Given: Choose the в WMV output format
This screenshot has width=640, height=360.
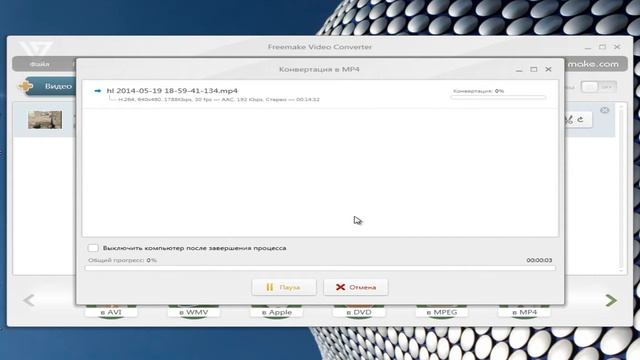Looking at the screenshot, I should [x=193, y=312].
